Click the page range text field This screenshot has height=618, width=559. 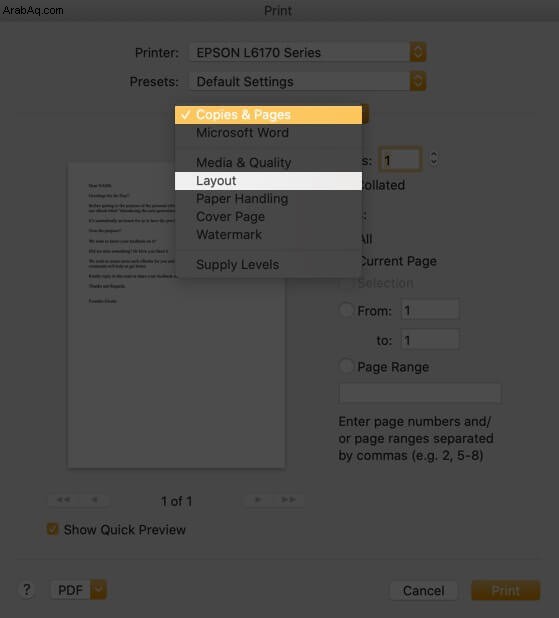click(x=420, y=393)
